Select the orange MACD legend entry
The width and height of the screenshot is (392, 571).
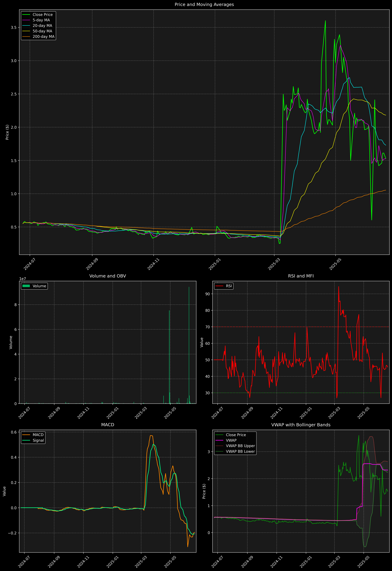click(x=33, y=435)
